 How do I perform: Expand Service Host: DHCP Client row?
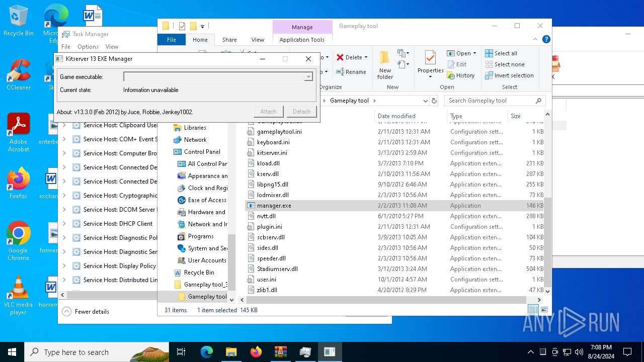point(64,224)
